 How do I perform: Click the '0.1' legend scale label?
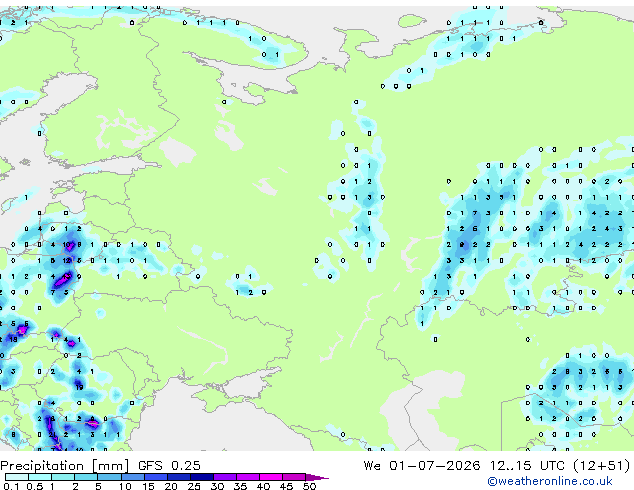click(x=11, y=486)
